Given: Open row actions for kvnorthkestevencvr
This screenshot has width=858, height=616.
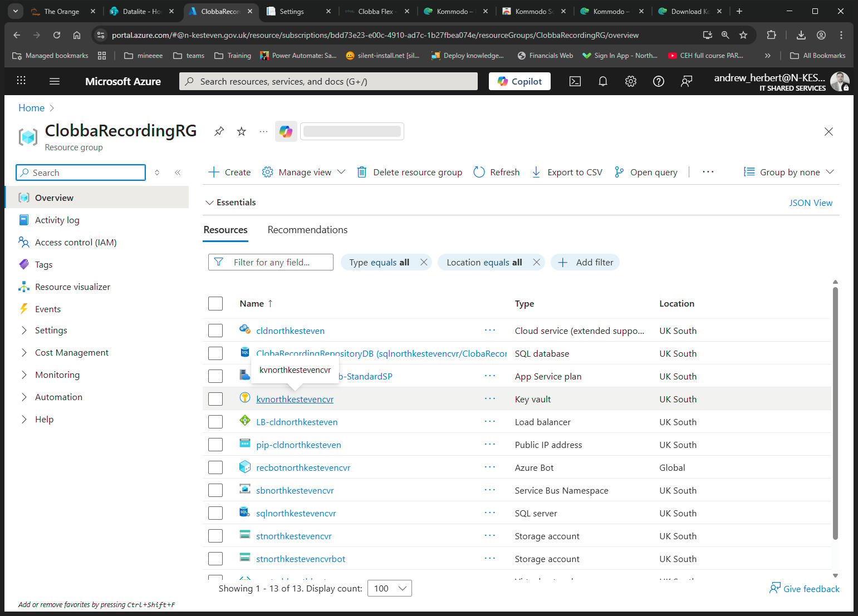Looking at the screenshot, I should click(490, 398).
